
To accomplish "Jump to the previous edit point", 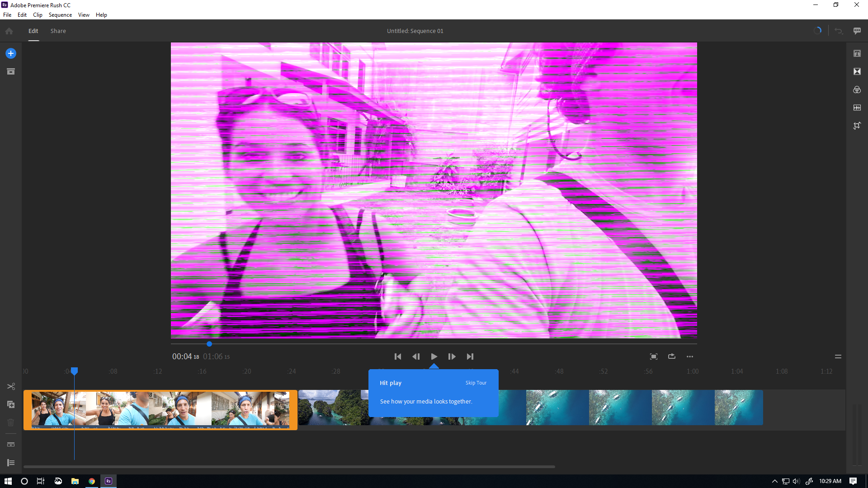I will (398, 357).
